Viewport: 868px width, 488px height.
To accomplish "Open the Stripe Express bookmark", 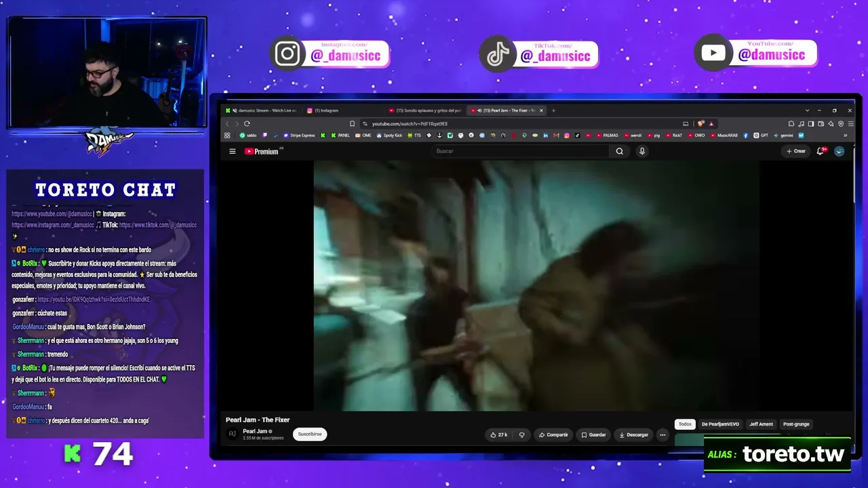I will point(299,136).
